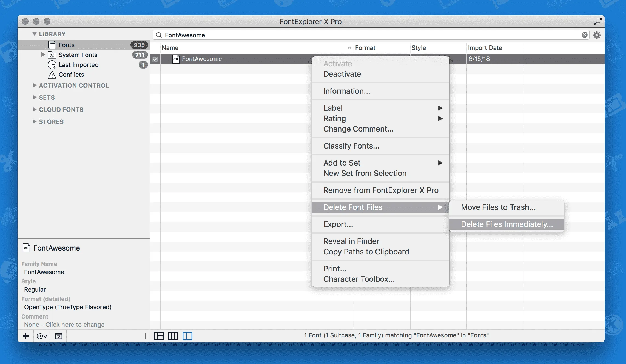Viewport: 626px width, 364px height.
Task: Select Reveal in Finder from context menu
Action: click(351, 241)
